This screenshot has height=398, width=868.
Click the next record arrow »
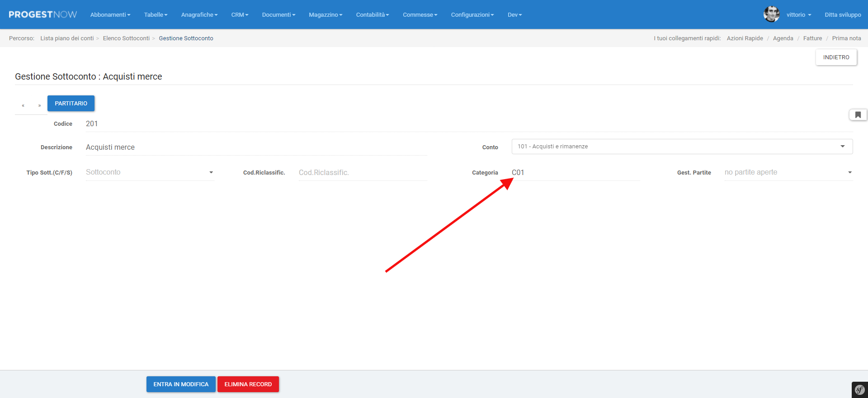(x=39, y=105)
